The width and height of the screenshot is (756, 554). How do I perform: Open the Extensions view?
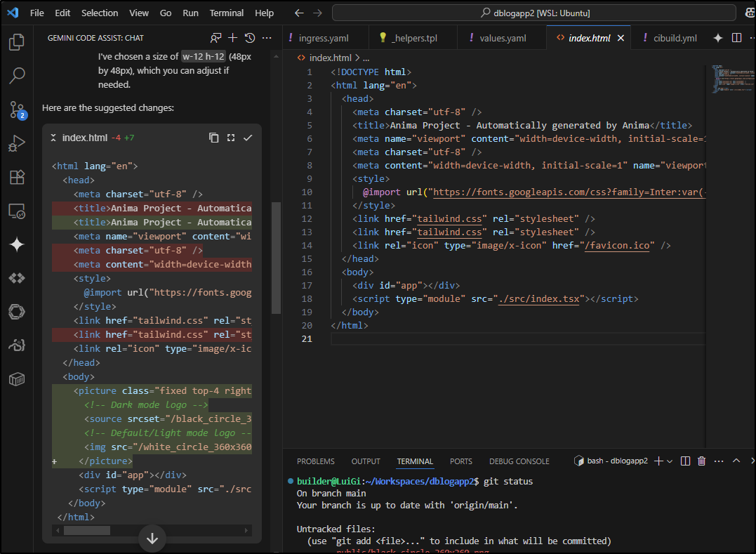coord(17,177)
